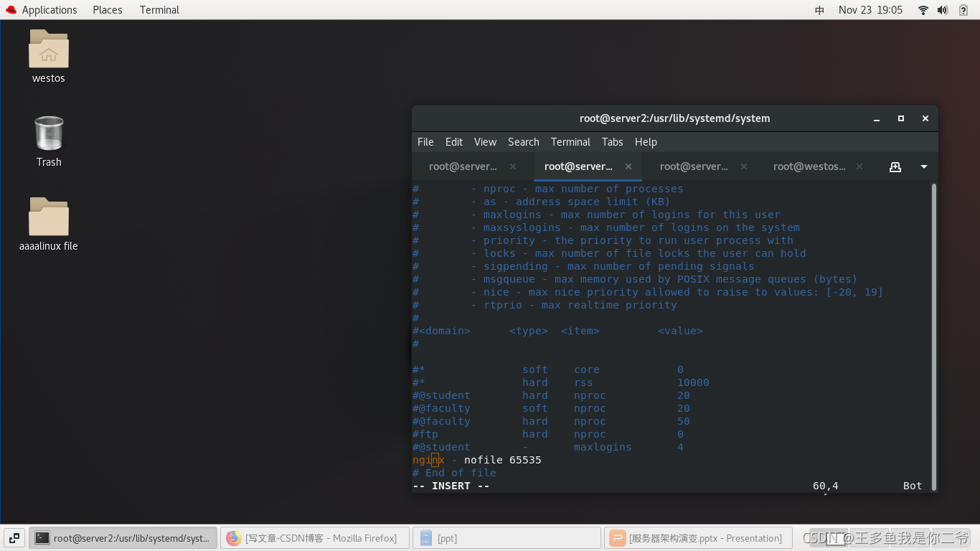Close the first root@server tab
Viewport: 980px width, 551px height.
pos(513,166)
